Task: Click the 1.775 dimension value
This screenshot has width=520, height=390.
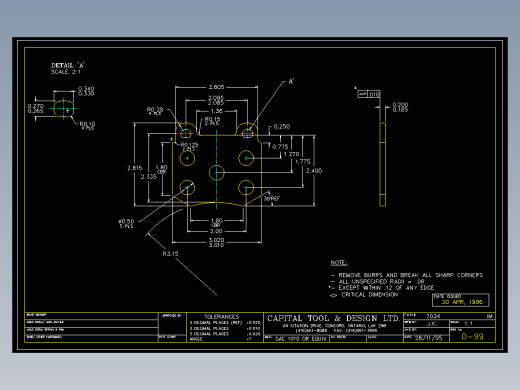Action: (303, 161)
